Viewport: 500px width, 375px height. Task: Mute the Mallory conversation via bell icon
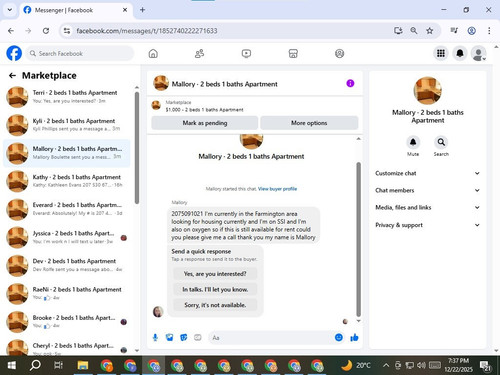[413, 142]
